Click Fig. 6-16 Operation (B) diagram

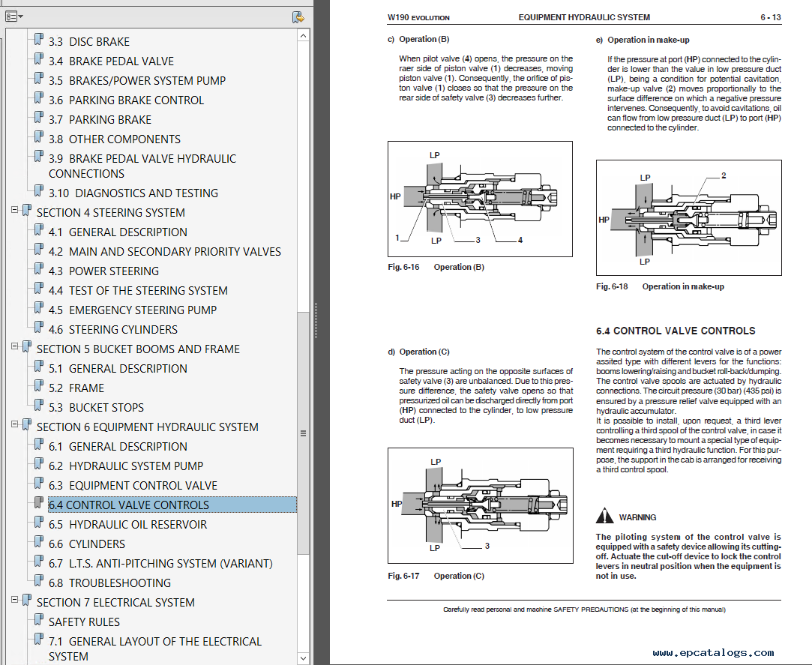pos(480,199)
